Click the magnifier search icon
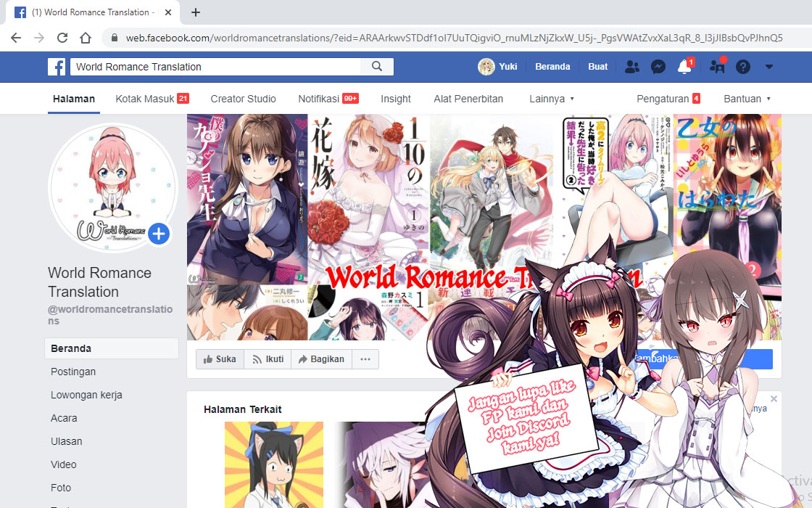This screenshot has width=812, height=508. click(377, 66)
